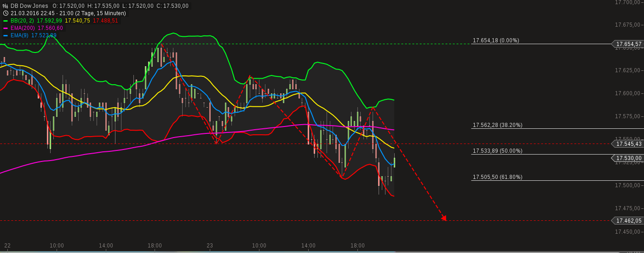Image resolution: width=644 pixels, height=253 pixels.
Task: Click the 17.575,00 price axis label
Action: point(628,116)
